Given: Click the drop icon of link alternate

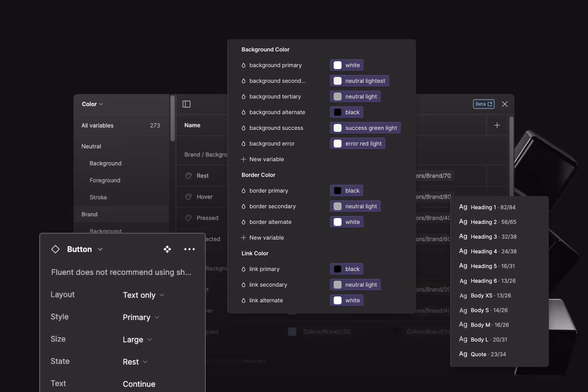Looking at the screenshot, I should tap(244, 300).
